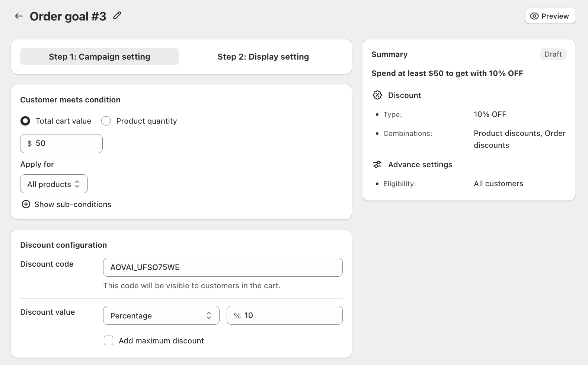The width and height of the screenshot is (588, 365).
Task: Select the Product quantity radio button
Action: click(x=106, y=121)
